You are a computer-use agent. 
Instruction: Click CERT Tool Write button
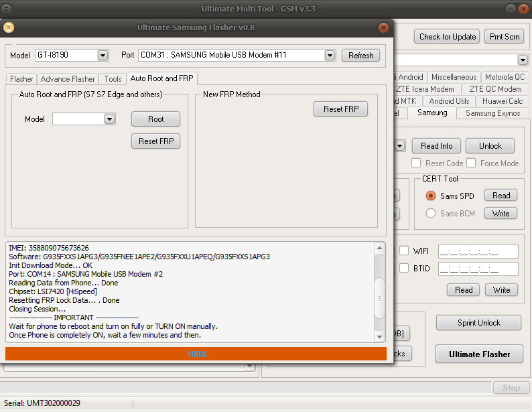tap(501, 214)
